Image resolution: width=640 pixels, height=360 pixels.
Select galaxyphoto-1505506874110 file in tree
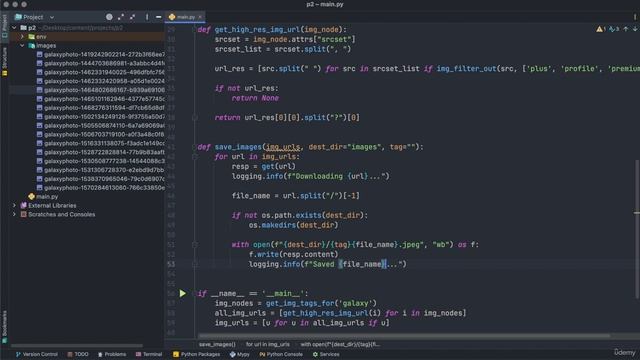(x=104, y=125)
